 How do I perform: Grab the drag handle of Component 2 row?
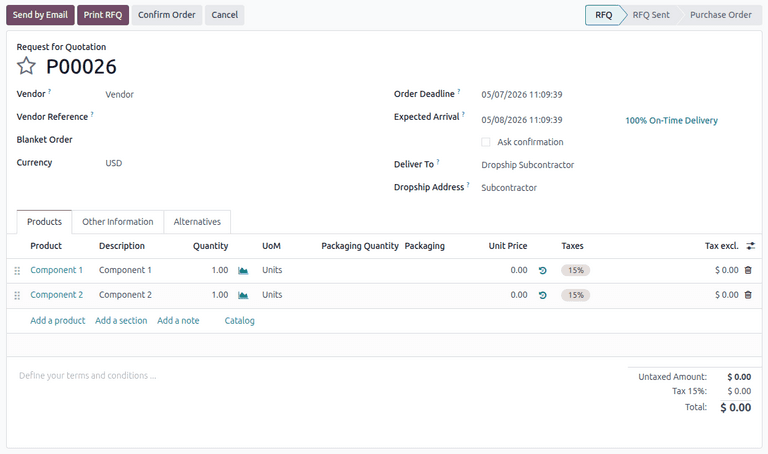17,296
